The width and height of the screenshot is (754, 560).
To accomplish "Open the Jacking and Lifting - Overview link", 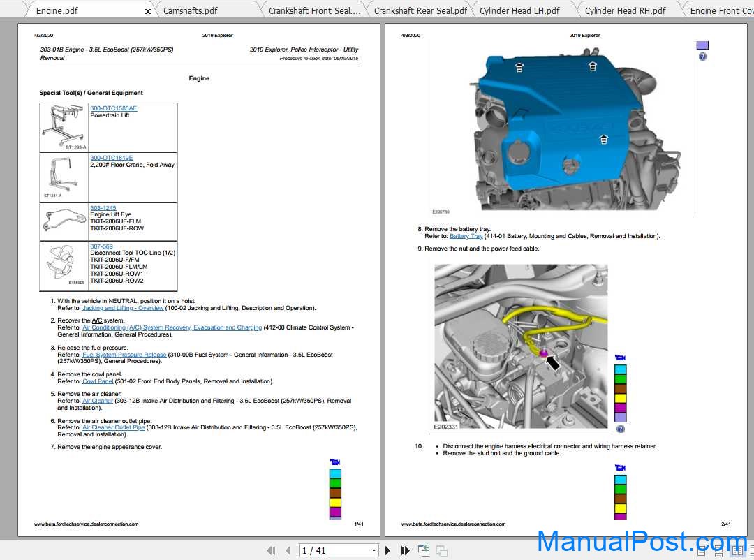I will 123,308.
